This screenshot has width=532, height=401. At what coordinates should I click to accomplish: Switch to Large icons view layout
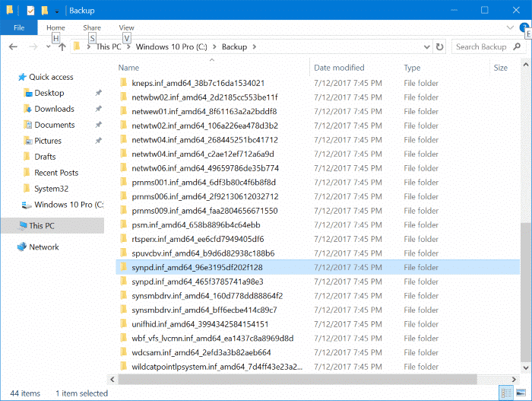[521, 393]
